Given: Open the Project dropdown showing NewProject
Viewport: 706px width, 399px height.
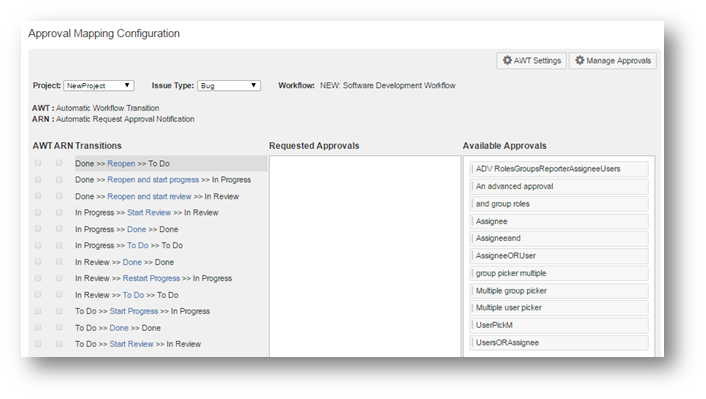Looking at the screenshot, I should (99, 86).
